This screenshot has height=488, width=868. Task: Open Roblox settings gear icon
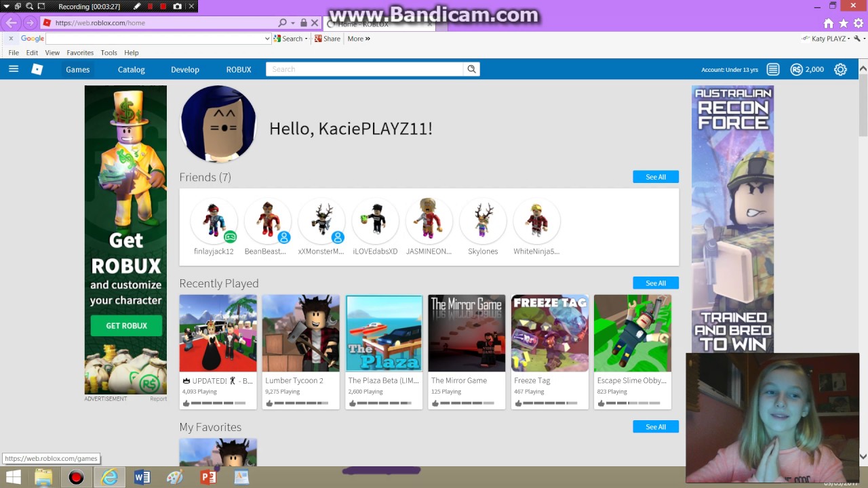[x=840, y=69]
